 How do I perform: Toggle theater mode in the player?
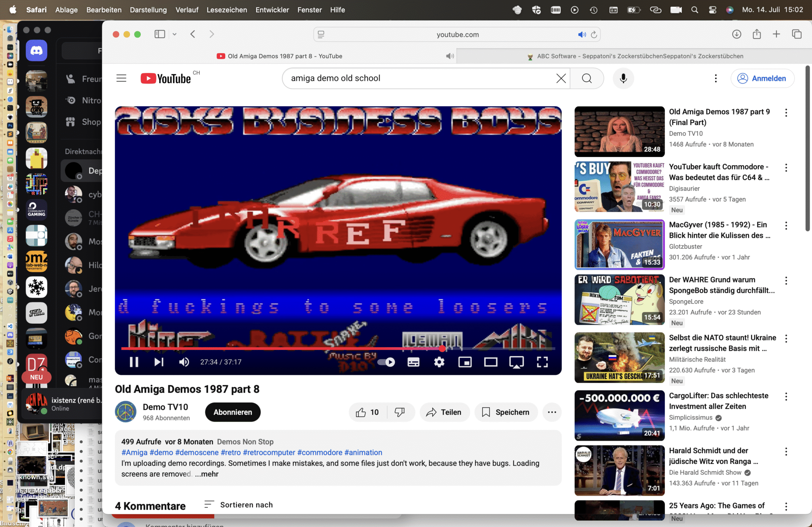tap(490, 362)
